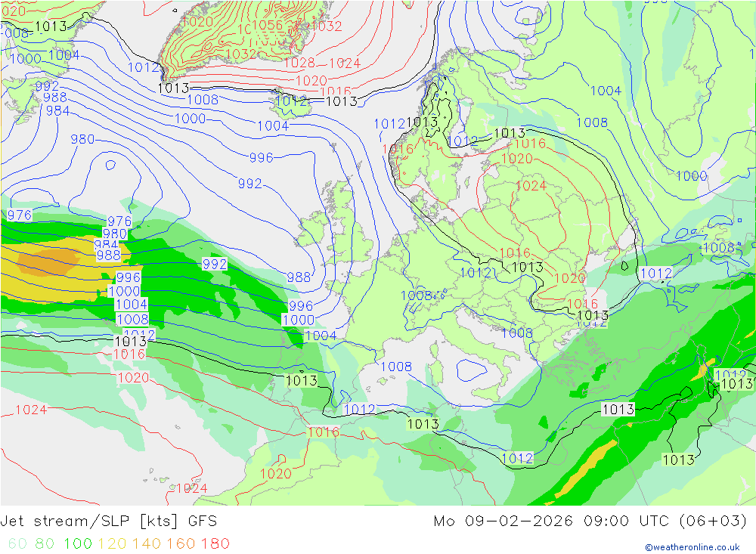Click the 1013 label over Egypt
Screen dimensions: 756x554
pos(679,460)
